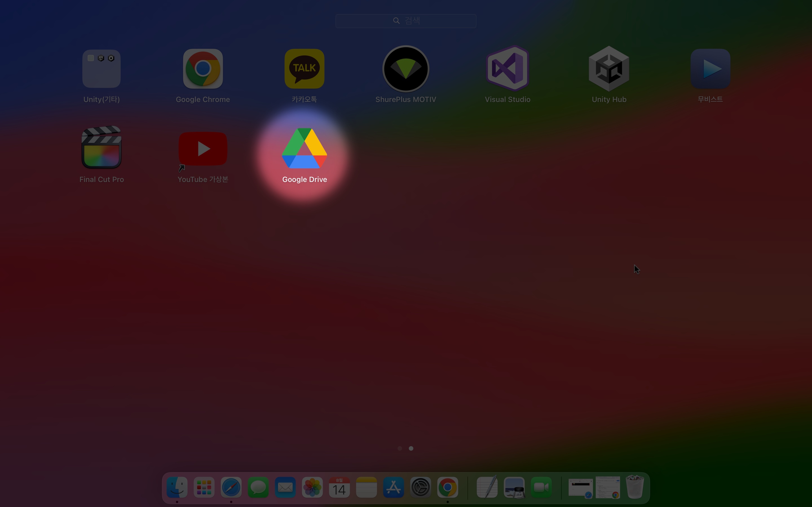Open Safari from the Dock

231,487
